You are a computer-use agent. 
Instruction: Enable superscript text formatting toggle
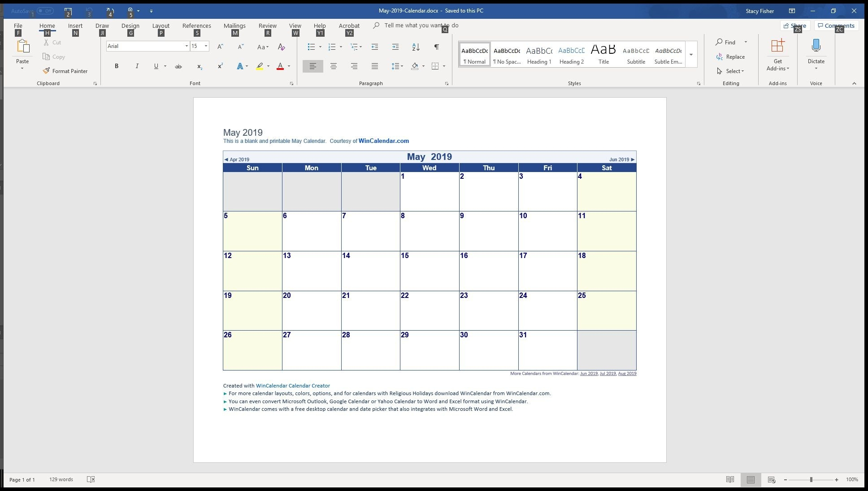(219, 66)
